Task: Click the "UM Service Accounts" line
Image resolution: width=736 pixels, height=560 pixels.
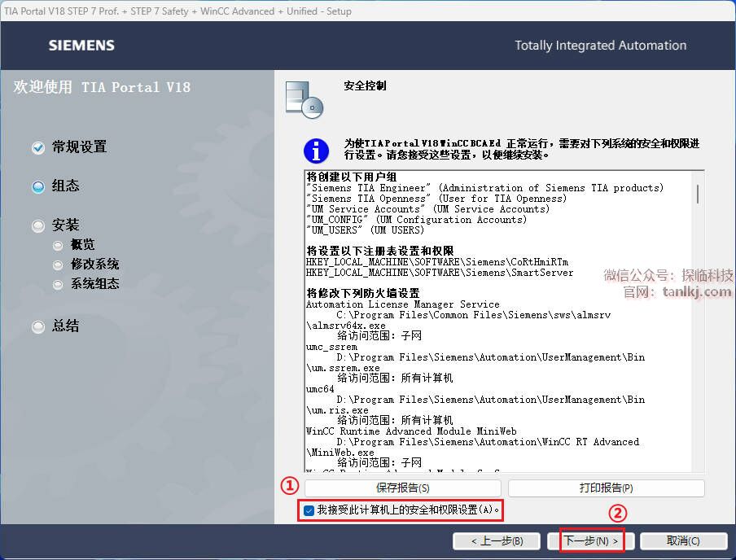Action: 427,209
